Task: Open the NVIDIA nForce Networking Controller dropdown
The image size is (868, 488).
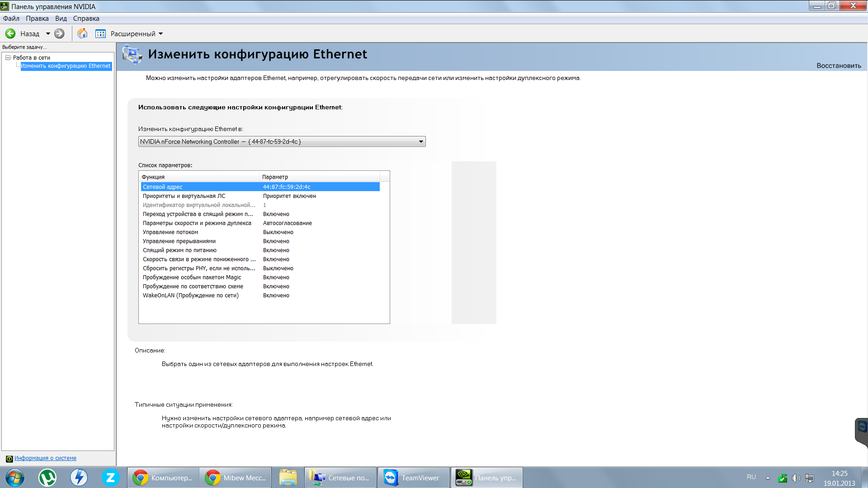Action: [x=282, y=141]
